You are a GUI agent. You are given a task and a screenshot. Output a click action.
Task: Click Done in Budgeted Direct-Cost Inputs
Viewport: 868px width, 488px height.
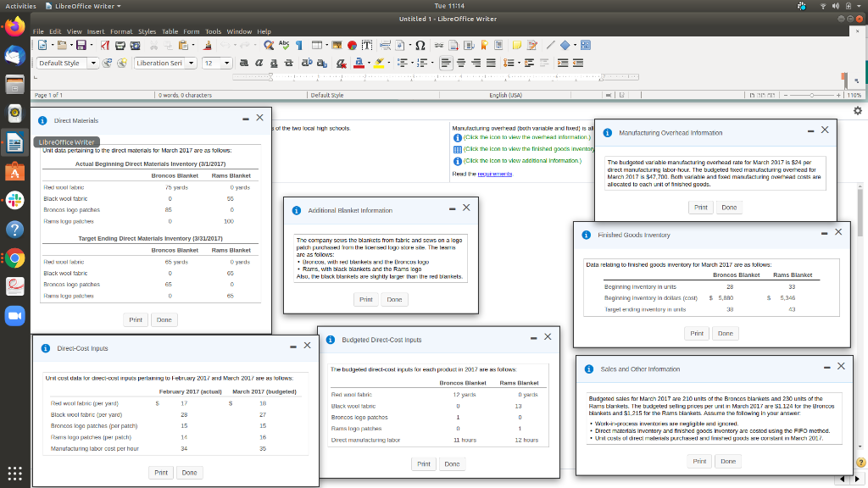click(x=452, y=464)
